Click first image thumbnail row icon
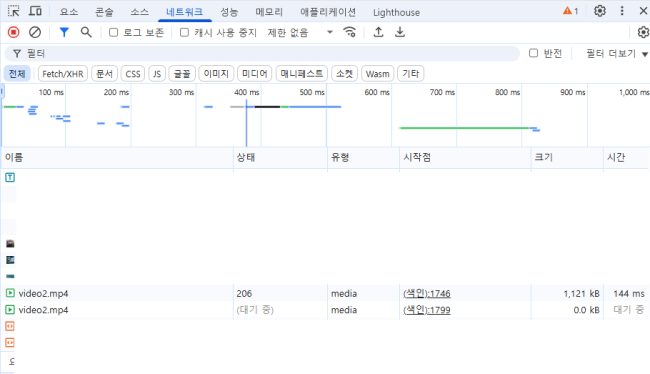Screen dimensions: 650x374 pos(10,244)
